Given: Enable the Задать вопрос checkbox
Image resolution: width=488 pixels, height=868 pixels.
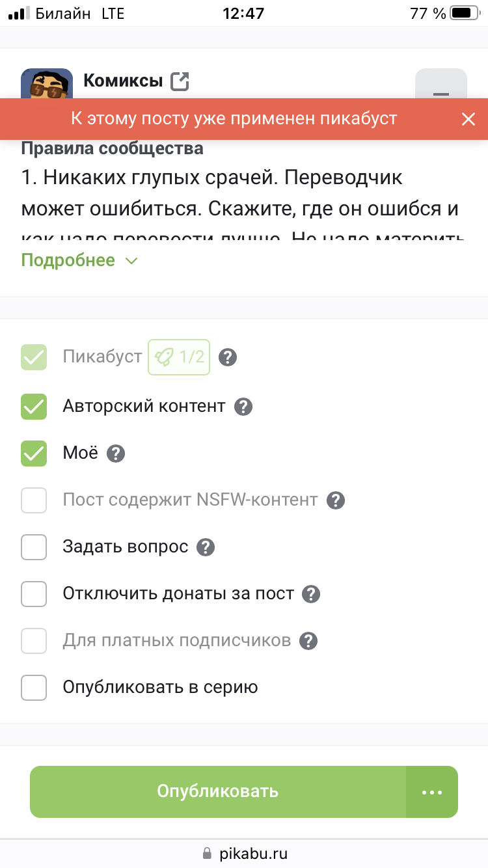Looking at the screenshot, I should tap(34, 547).
